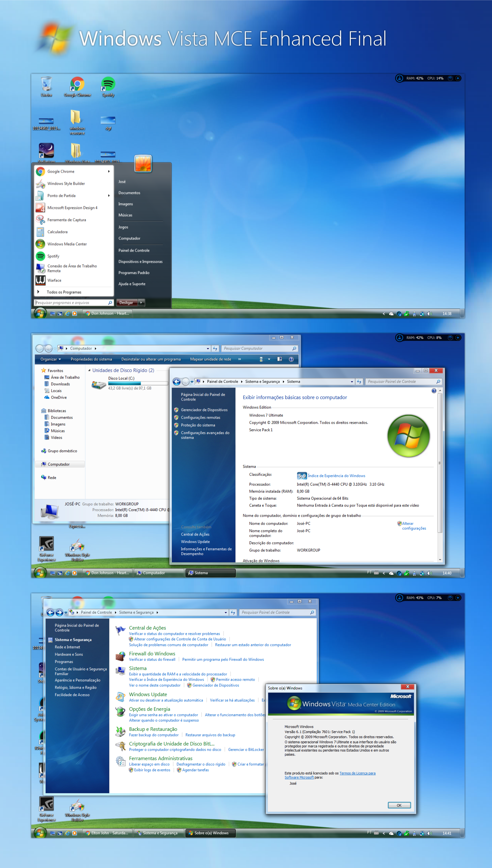Screen dimensions: 492x868
Task: Collapse the Unidades de Disco Rígido (2) group
Action: [x=89, y=371]
